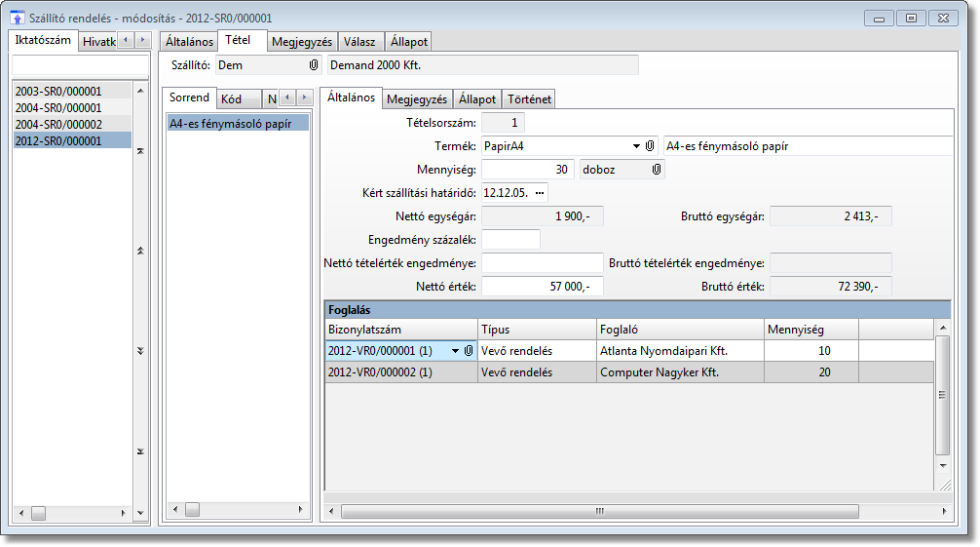Image resolution: width=980 pixels, height=547 pixels.
Task: Open the Termék PapirA4 dropdown
Action: [x=636, y=146]
